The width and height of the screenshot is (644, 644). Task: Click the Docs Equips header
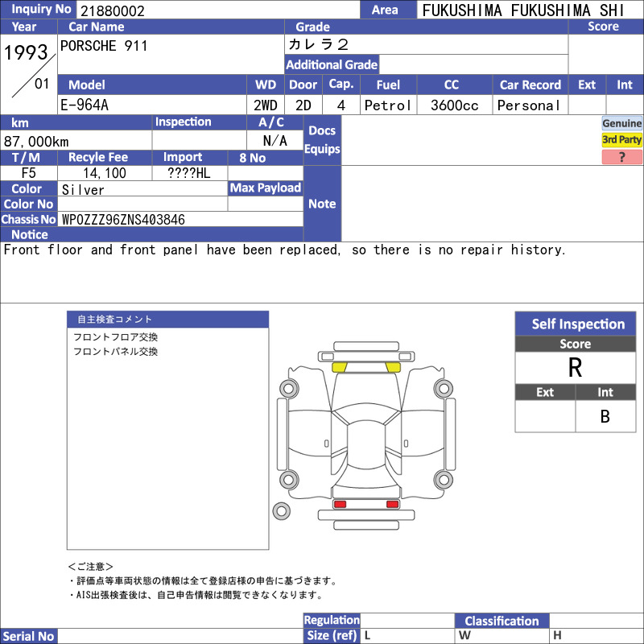click(322, 139)
